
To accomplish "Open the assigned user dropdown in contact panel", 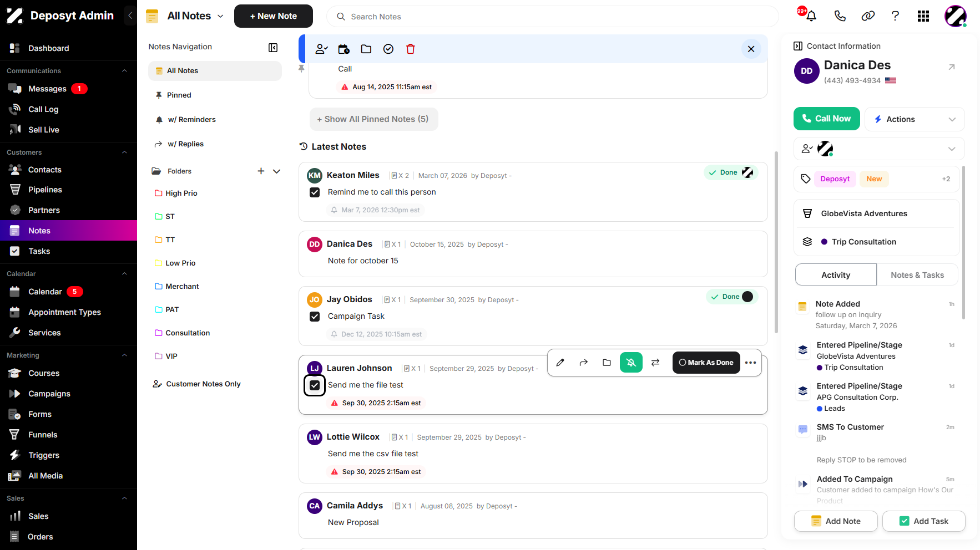I will pyautogui.click(x=879, y=149).
